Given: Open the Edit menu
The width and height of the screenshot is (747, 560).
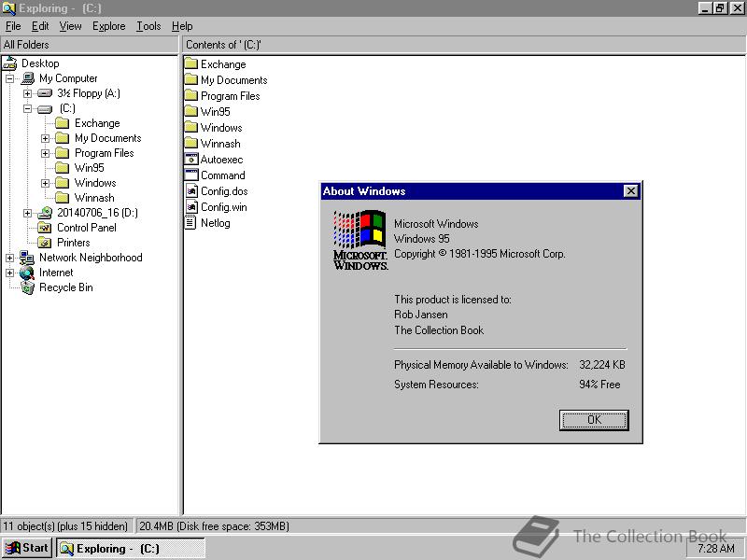Looking at the screenshot, I should pos(40,26).
